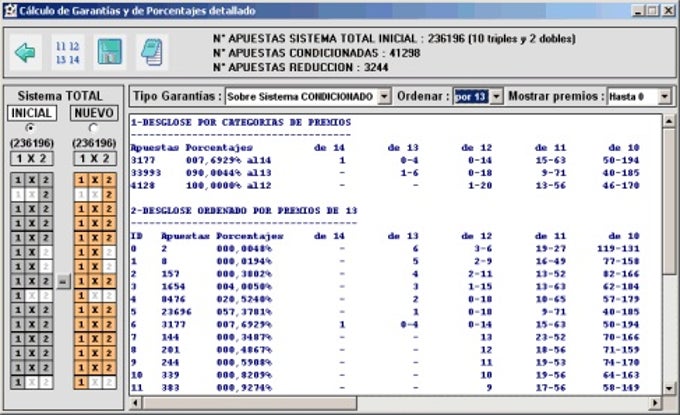Open the Tipo Garantías dropdown
This screenshot has width=680, height=415.
pyautogui.click(x=384, y=96)
